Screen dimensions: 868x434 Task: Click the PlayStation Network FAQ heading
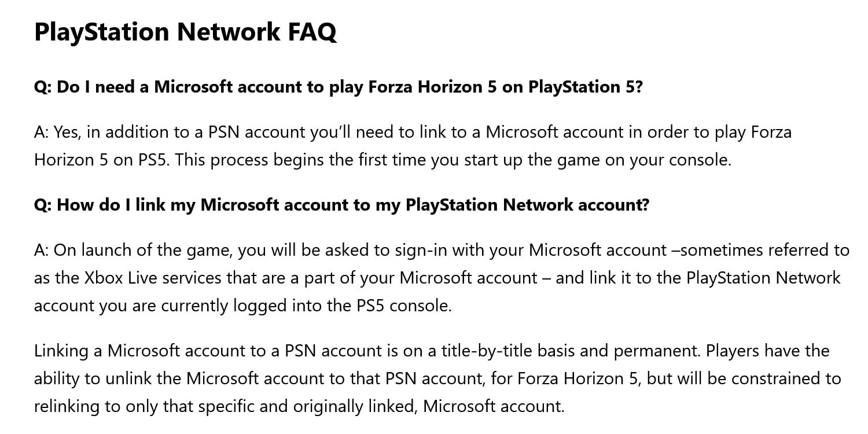point(185,31)
